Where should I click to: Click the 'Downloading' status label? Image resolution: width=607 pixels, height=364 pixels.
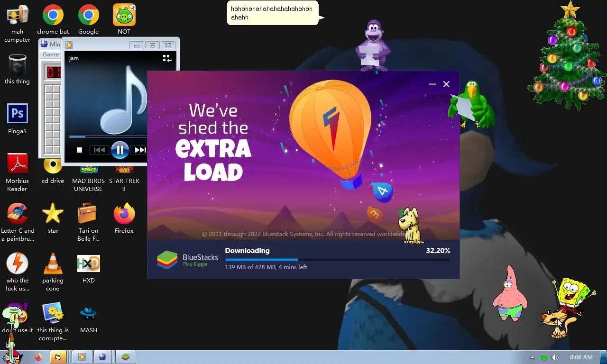pos(247,250)
